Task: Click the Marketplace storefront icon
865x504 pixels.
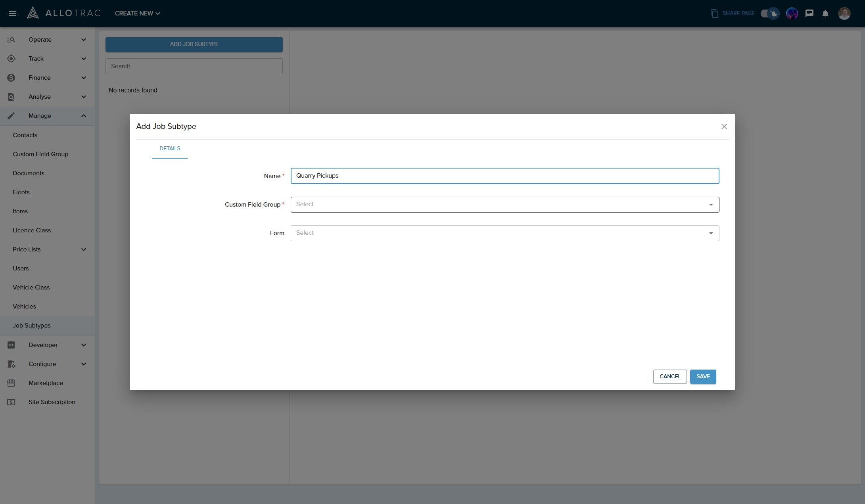Action: (x=11, y=383)
